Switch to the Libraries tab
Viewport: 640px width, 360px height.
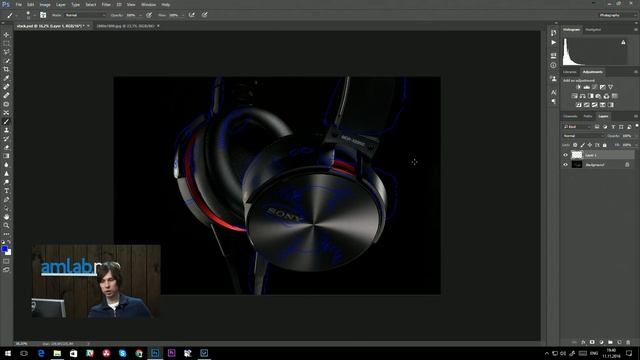[570, 72]
